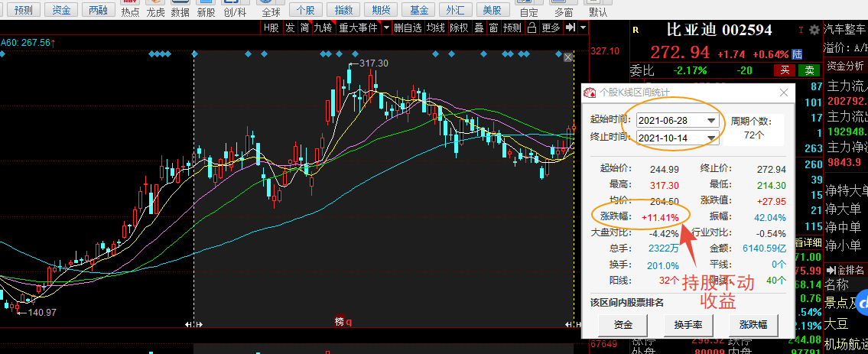Viewport: 868px width, 354px height.
Task: Click the 汽车整车 industry label
Action: (x=845, y=29)
